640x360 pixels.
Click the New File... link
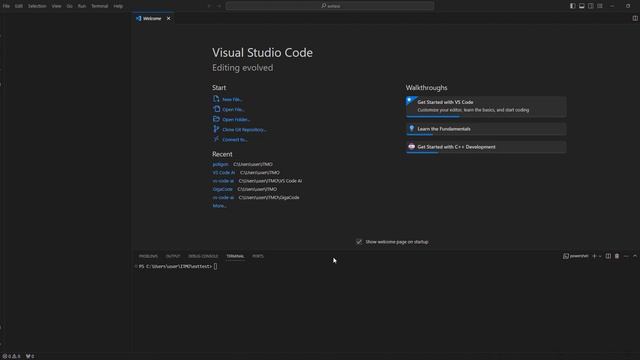[232, 100]
